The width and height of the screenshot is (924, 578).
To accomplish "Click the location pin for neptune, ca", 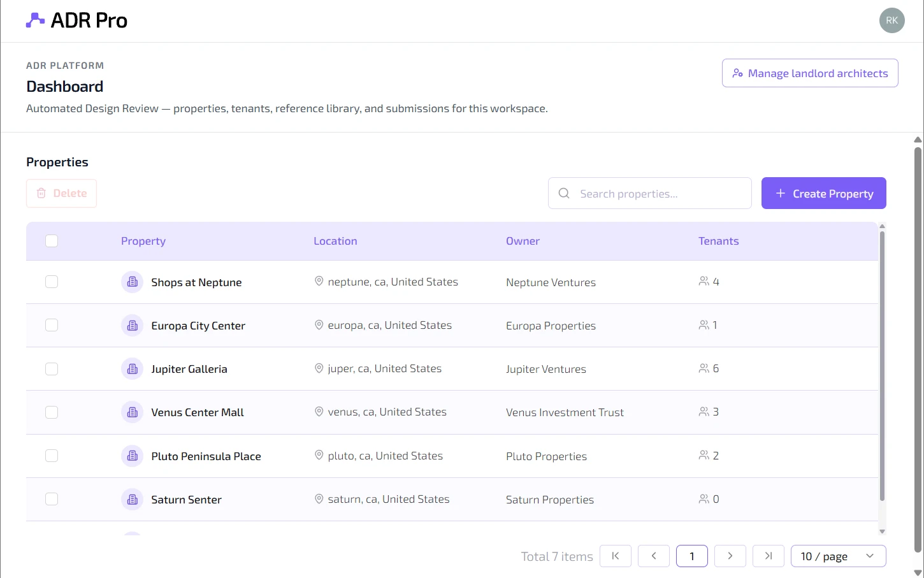I will 319,281.
